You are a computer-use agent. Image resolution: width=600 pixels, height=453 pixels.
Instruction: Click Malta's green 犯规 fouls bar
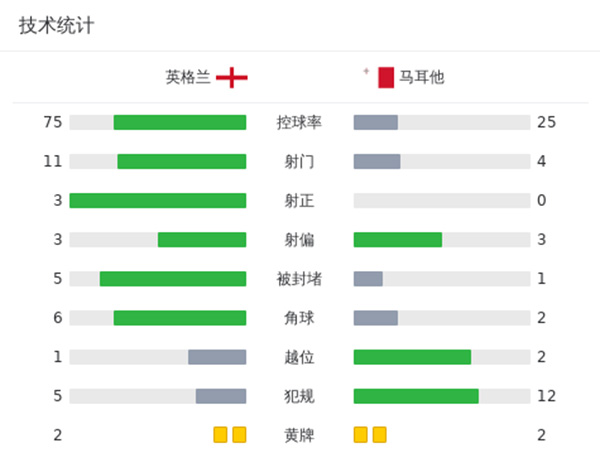416,396
